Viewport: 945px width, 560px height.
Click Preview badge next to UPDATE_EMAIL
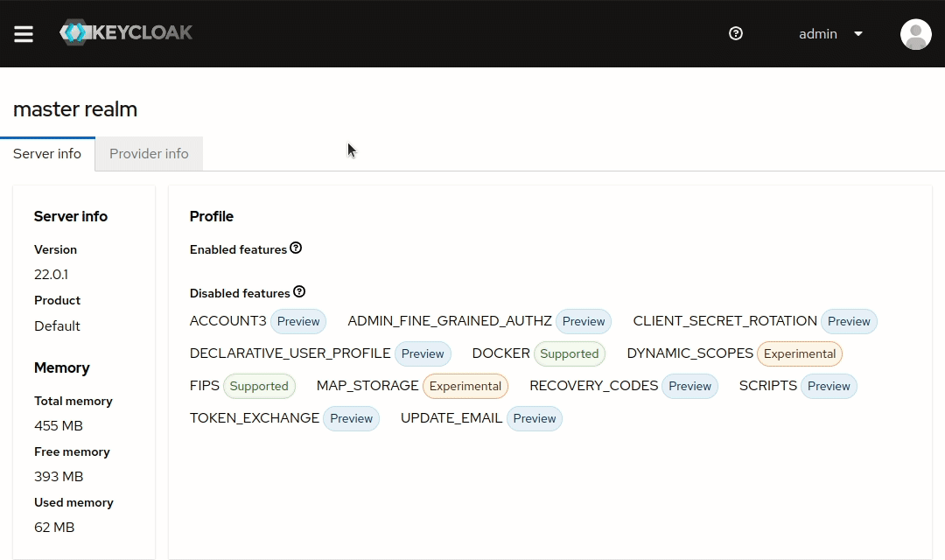pyautogui.click(x=535, y=418)
